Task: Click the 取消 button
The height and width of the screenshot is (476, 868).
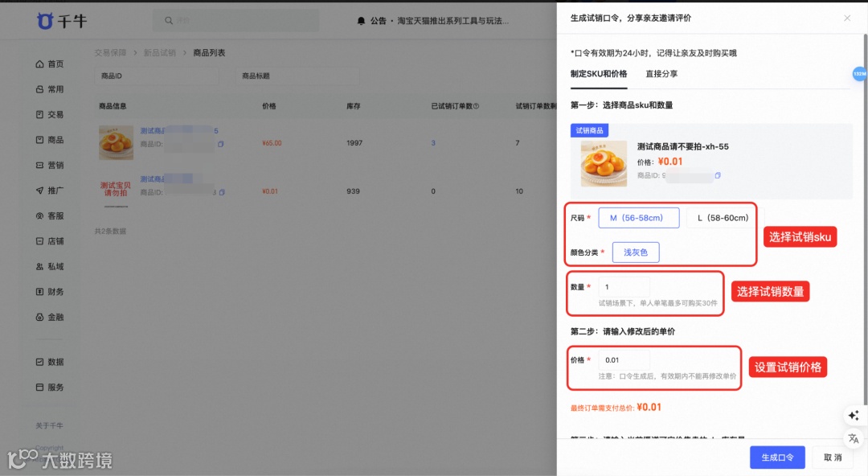Action: (833, 458)
